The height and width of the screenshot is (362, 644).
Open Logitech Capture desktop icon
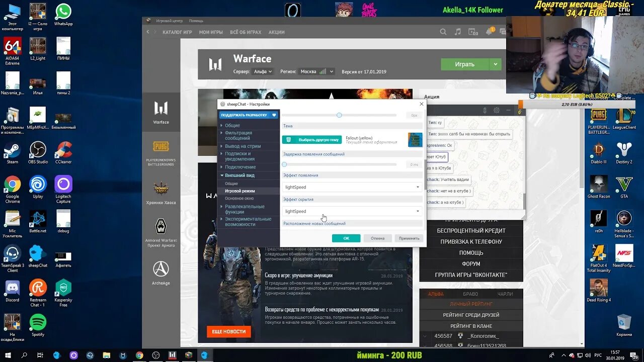63,189
